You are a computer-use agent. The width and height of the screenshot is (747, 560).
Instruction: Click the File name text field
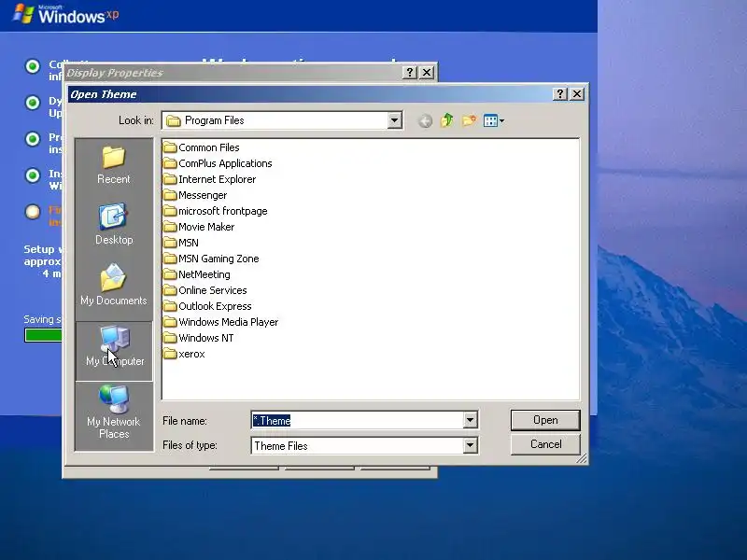pyautogui.click(x=358, y=420)
